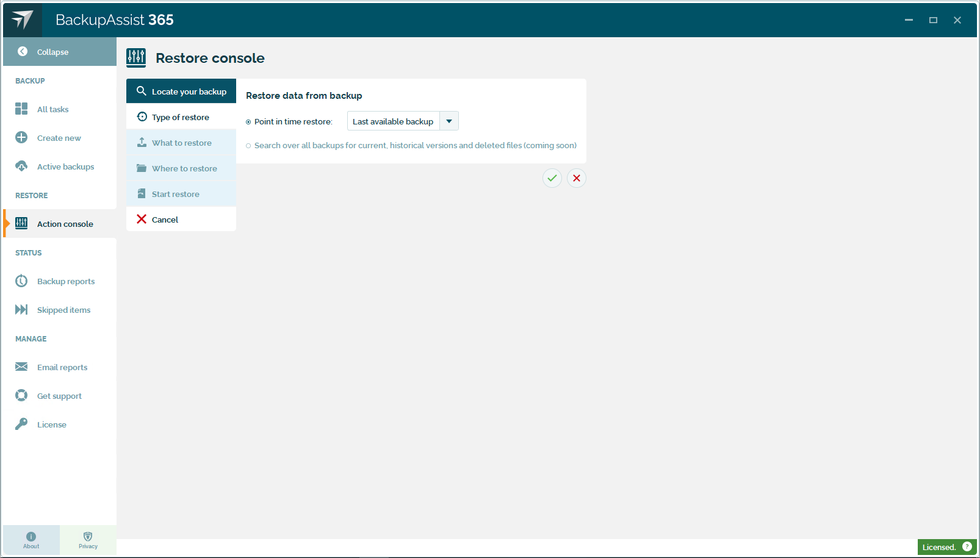Click the Where to restore folder icon
Screen dimensions: 980x558
tap(142, 168)
